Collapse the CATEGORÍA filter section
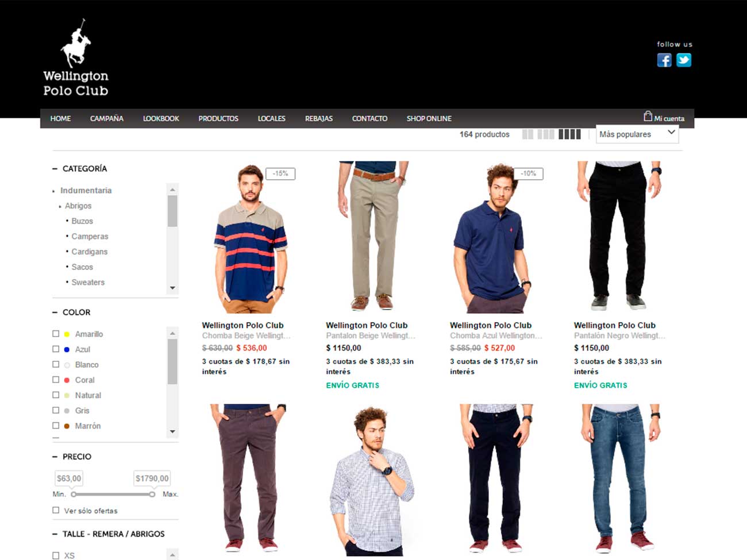The height and width of the screenshot is (560, 747). point(55,169)
